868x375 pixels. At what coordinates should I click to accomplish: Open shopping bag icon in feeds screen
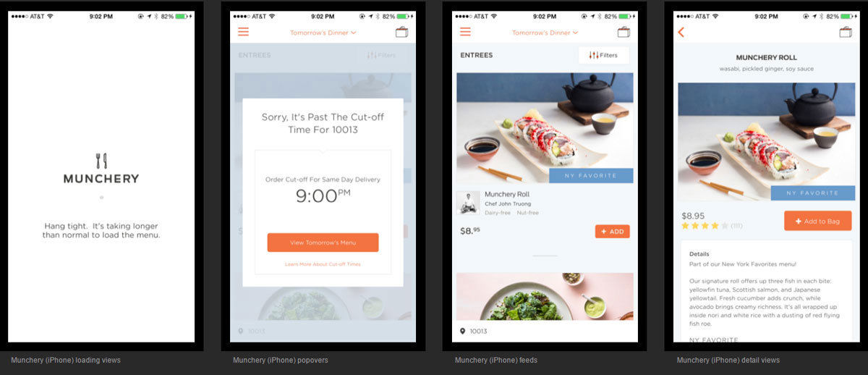pos(624,32)
